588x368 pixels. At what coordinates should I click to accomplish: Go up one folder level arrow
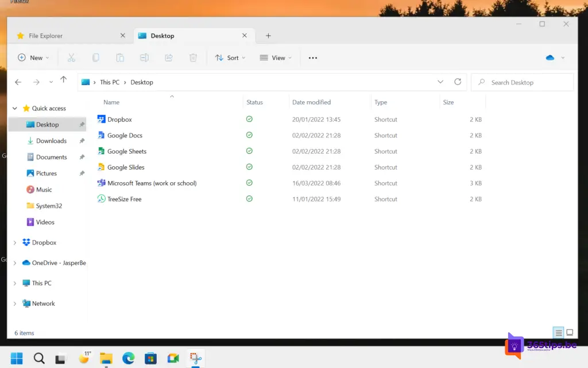63,79
